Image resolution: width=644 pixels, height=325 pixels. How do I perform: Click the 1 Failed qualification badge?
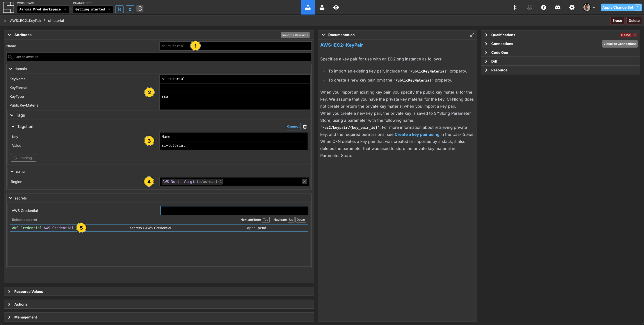pos(625,35)
